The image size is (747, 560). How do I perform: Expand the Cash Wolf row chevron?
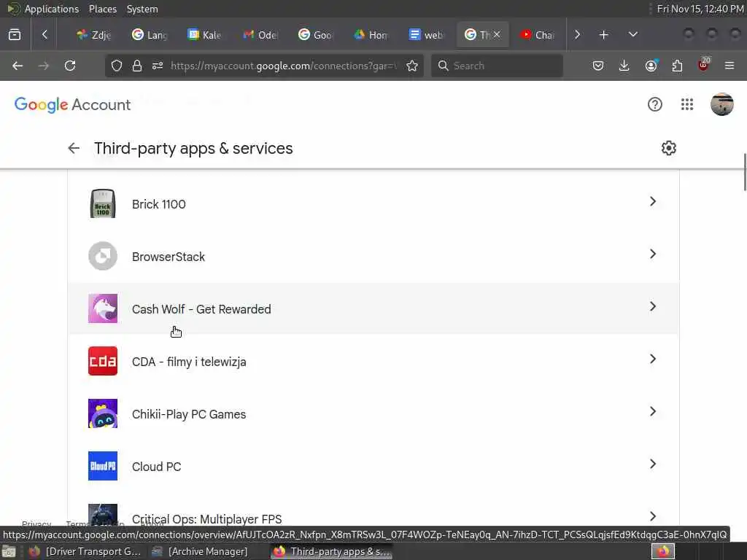pyautogui.click(x=653, y=306)
